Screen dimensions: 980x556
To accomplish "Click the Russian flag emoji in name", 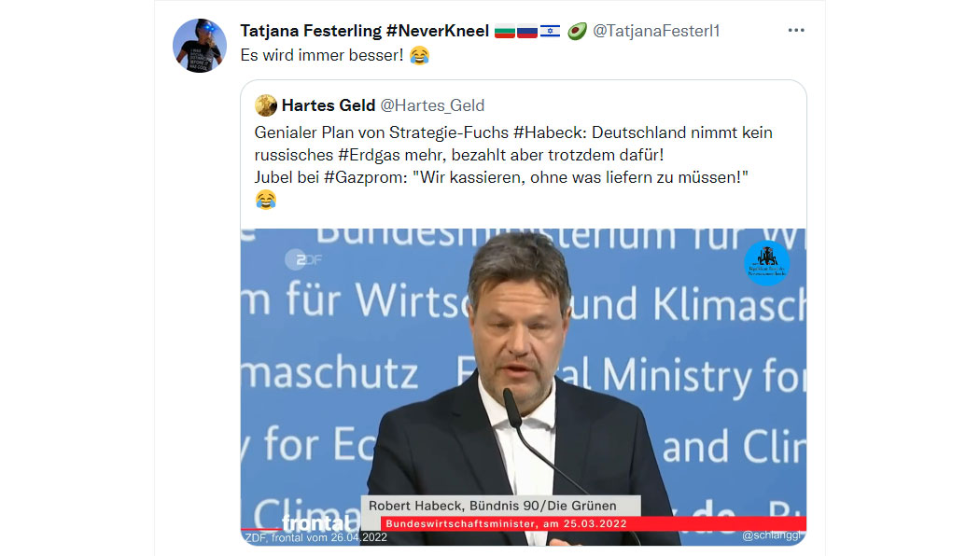I will (527, 31).
